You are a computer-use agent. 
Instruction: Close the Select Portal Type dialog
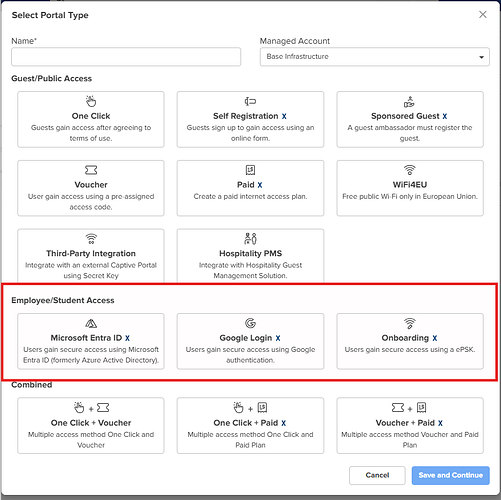pos(483,15)
